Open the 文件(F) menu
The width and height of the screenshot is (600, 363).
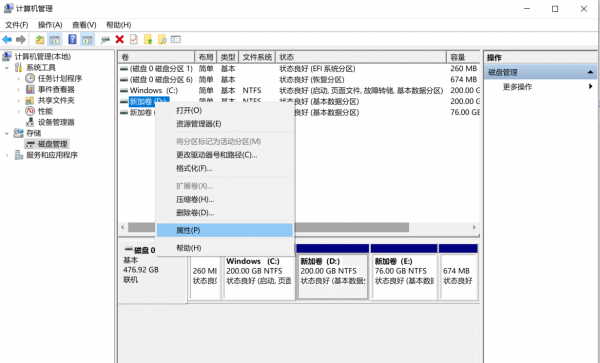[x=16, y=25]
